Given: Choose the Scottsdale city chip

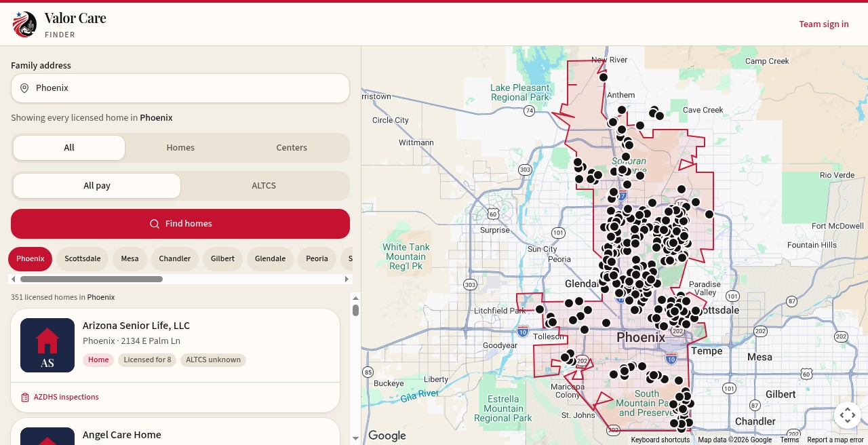Looking at the screenshot, I should pyautogui.click(x=83, y=259).
